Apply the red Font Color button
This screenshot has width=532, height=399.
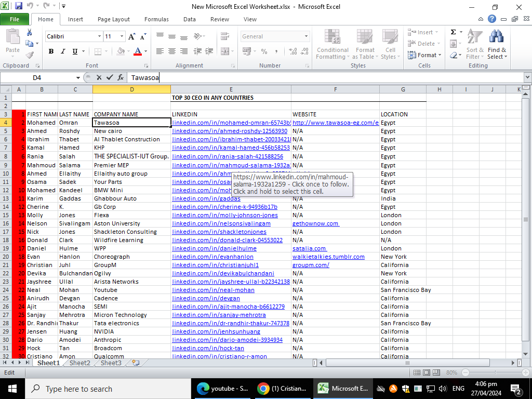pos(137,51)
